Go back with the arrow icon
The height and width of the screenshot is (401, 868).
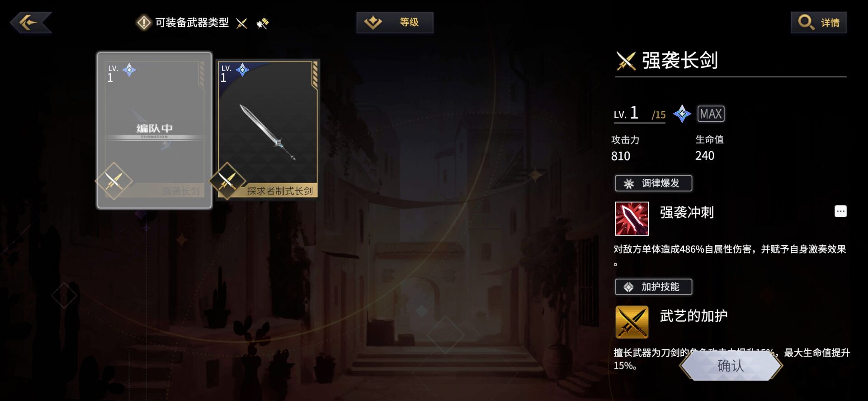click(31, 22)
